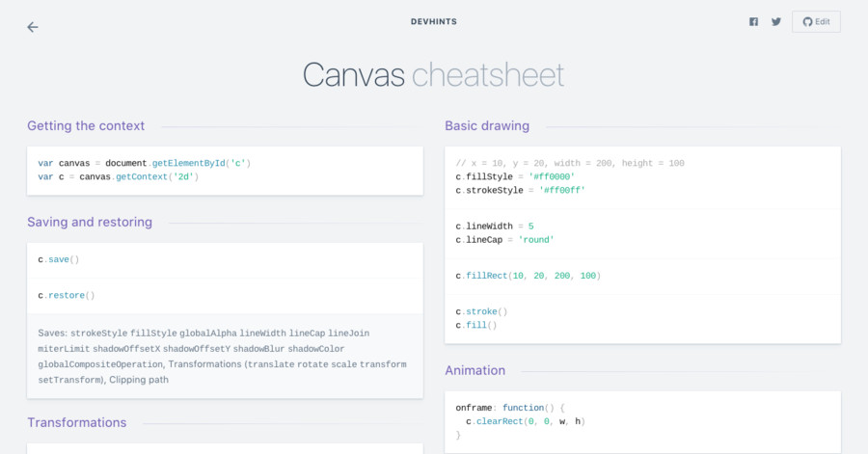
Task: Click the c.fillRect(10, 20, 200, 100) line
Action: pos(528,276)
